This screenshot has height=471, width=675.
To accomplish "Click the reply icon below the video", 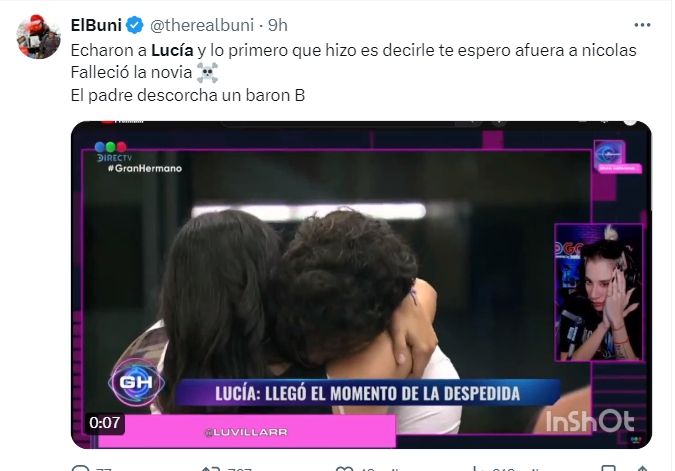I will point(81,468).
